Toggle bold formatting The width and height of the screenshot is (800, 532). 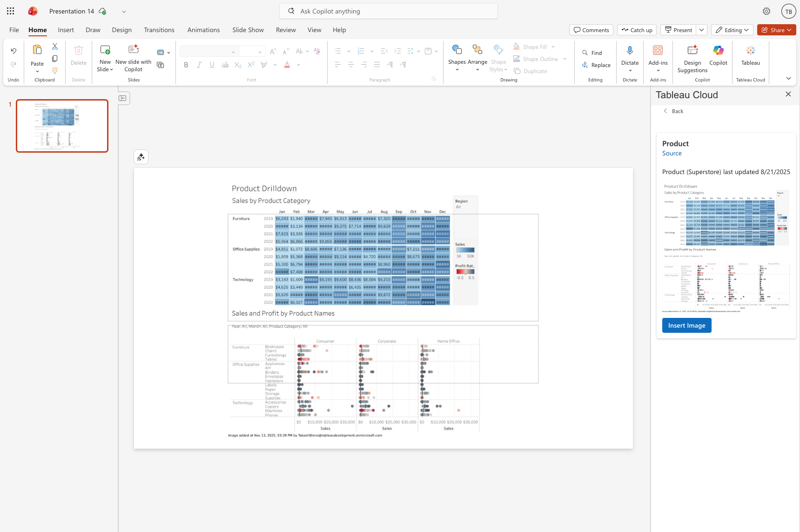click(186, 65)
